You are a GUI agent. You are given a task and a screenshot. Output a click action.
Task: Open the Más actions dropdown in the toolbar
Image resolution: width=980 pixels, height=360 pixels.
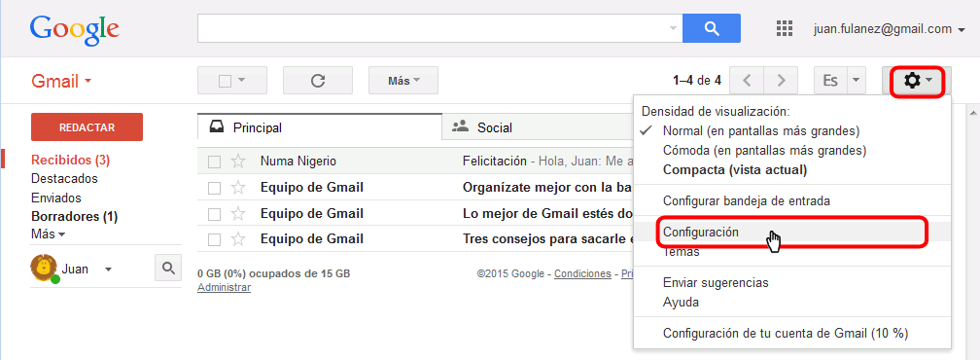(403, 81)
